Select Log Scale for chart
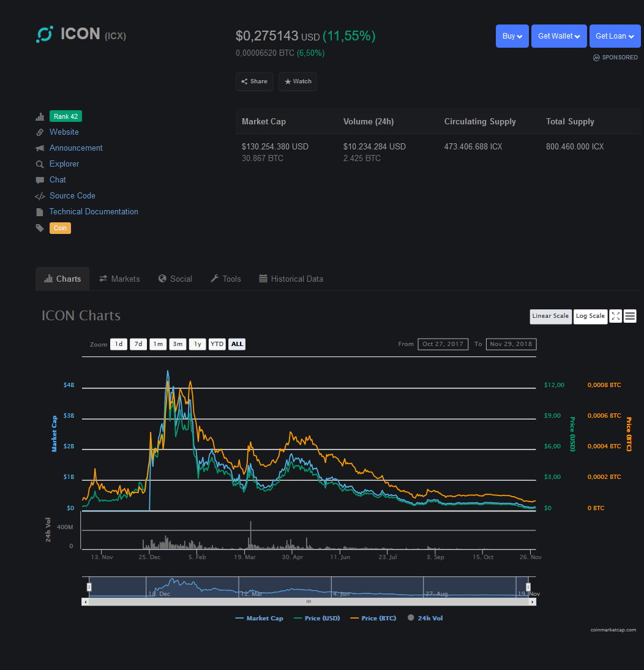The image size is (644, 670). click(590, 317)
